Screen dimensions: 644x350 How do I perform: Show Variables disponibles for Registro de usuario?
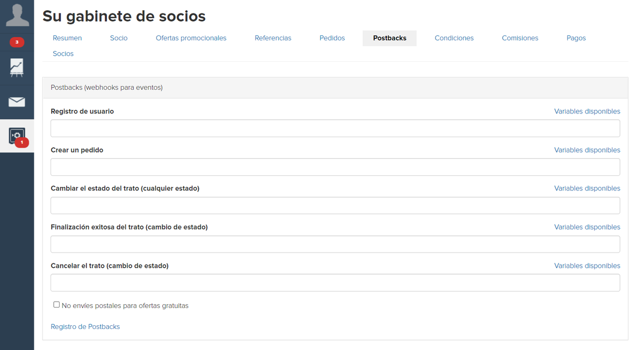click(587, 111)
